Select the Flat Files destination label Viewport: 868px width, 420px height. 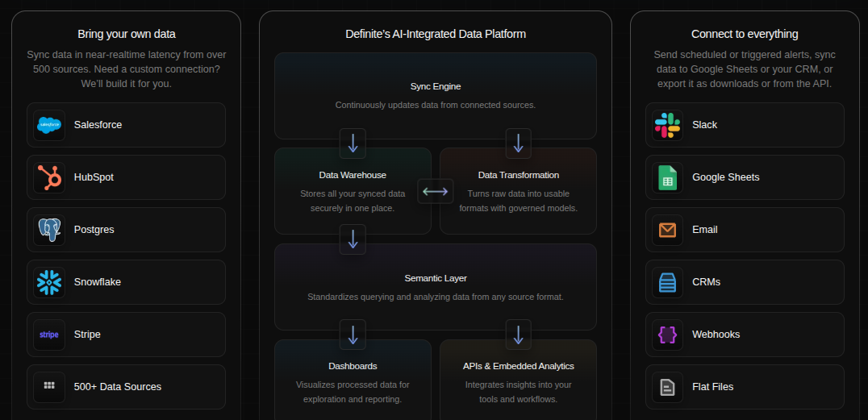pyautogui.click(x=712, y=387)
